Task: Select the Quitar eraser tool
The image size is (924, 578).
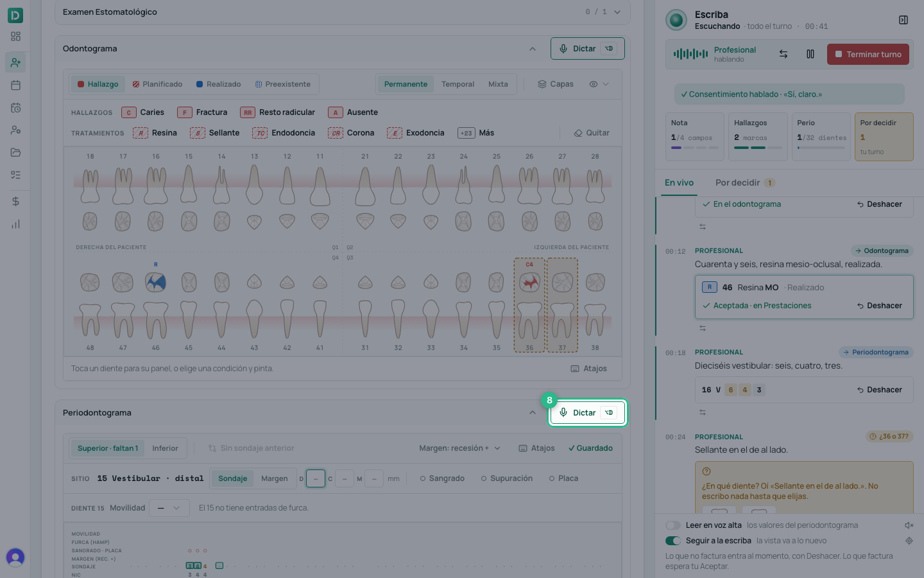Action: (x=592, y=133)
